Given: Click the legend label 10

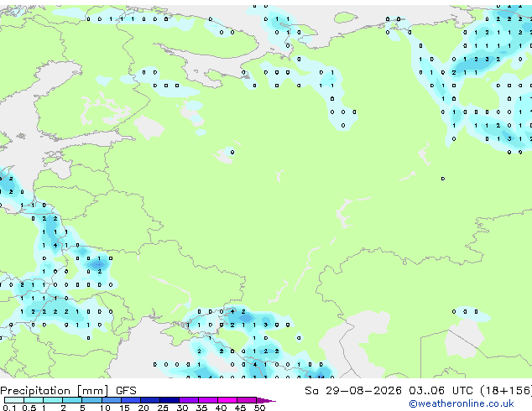Looking at the screenshot, I should [x=105, y=408].
